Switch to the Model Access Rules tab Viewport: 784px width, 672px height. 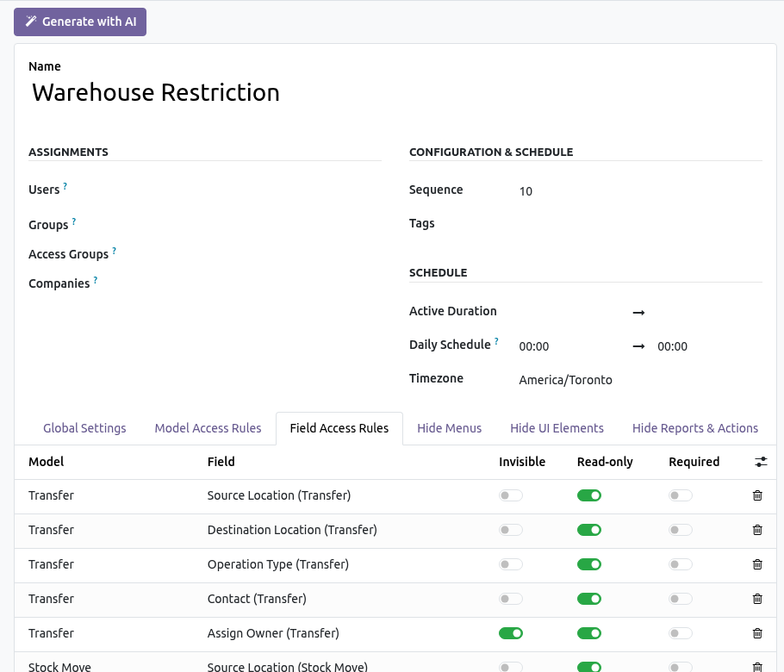pyautogui.click(x=208, y=428)
